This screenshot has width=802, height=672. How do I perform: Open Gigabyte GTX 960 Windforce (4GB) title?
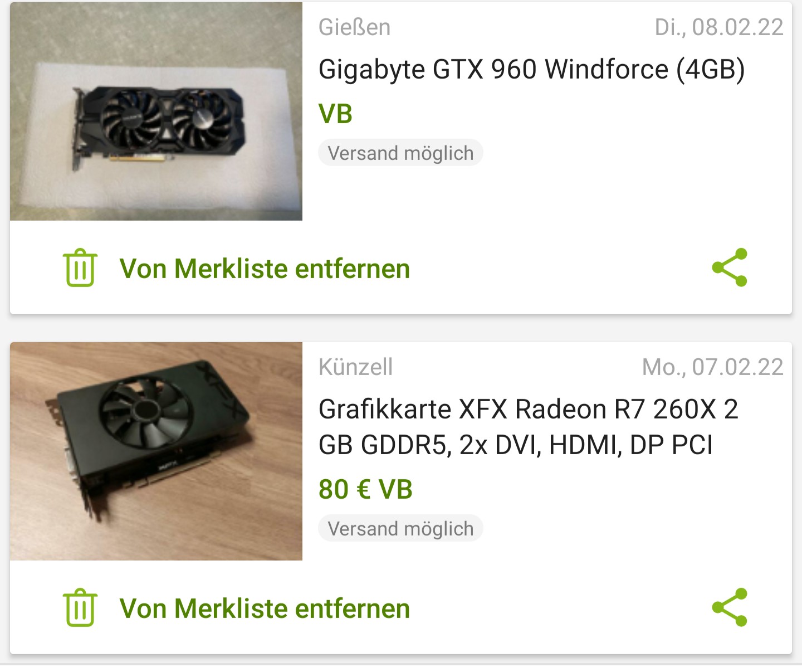531,70
